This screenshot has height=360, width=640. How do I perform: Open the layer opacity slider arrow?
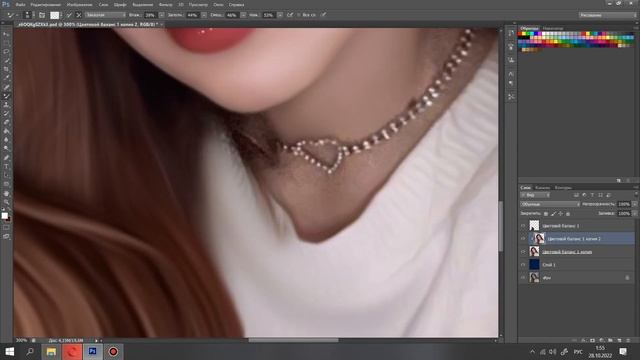tap(634, 204)
